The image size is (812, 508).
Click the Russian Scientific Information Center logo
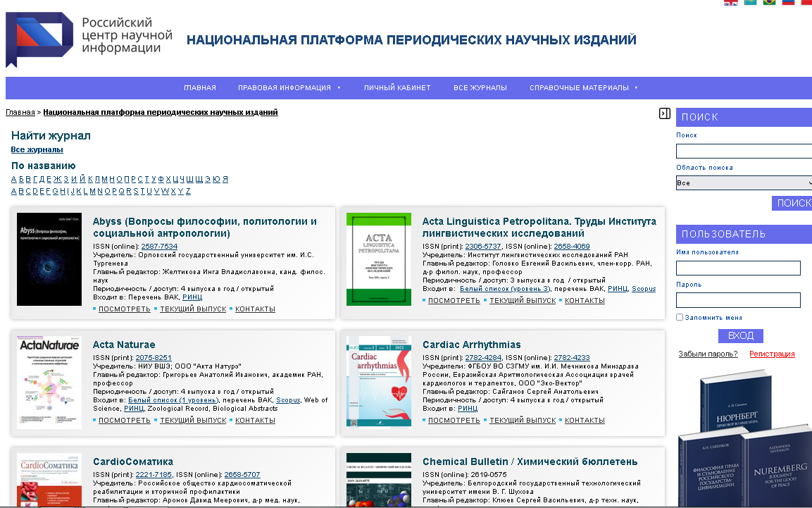89,39
